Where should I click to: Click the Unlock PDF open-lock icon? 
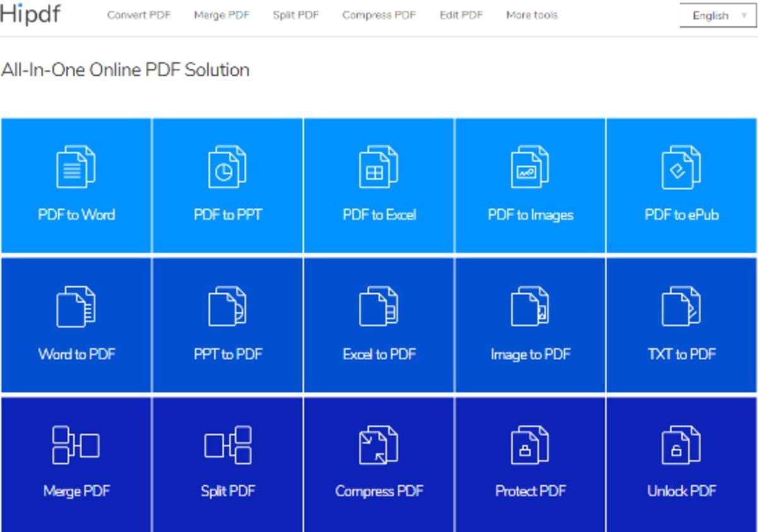(681, 445)
